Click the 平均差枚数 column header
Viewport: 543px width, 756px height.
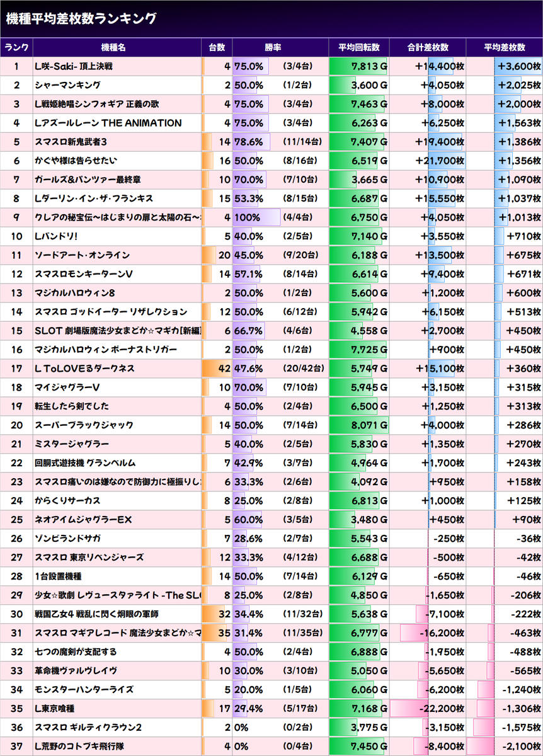505,47
